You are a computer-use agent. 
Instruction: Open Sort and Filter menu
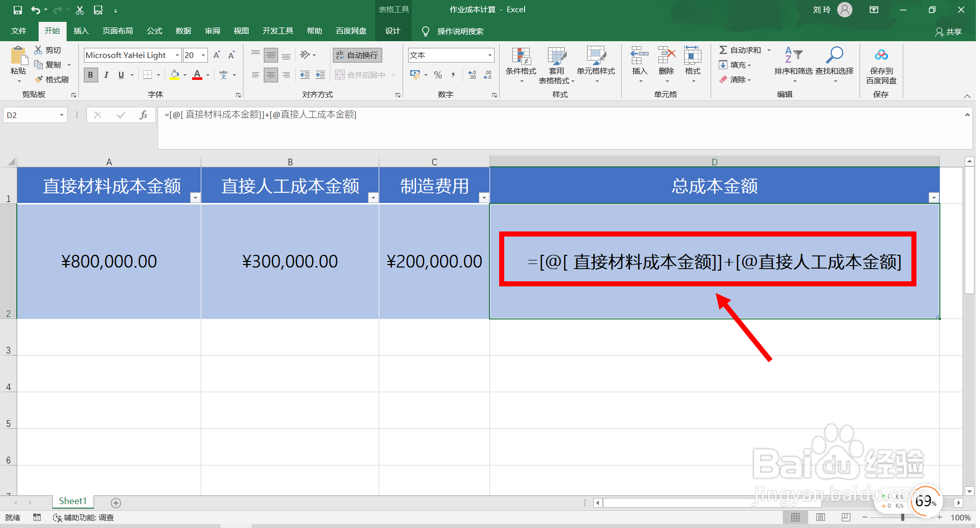click(x=793, y=65)
